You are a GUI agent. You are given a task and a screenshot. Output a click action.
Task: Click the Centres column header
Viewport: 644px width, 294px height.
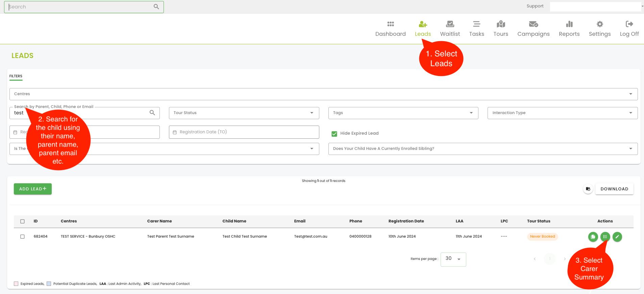(x=69, y=221)
